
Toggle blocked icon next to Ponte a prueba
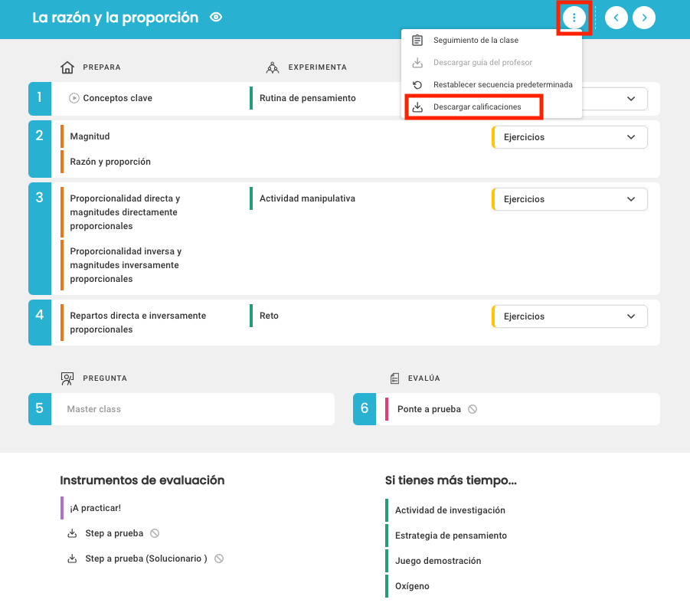tap(473, 409)
